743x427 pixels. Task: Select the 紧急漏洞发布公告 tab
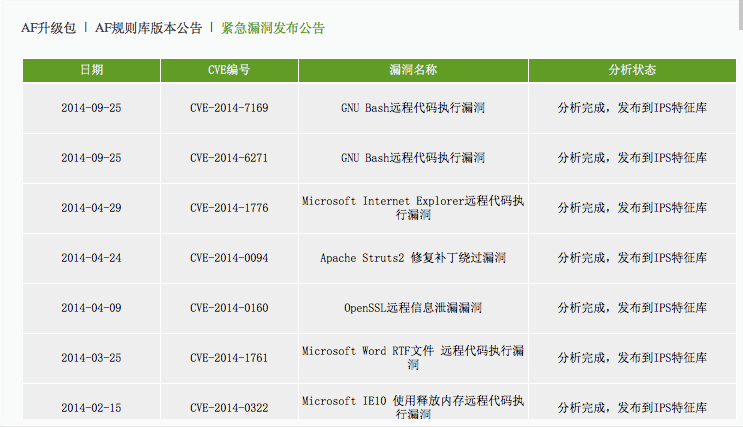pyautogui.click(x=273, y=28)
